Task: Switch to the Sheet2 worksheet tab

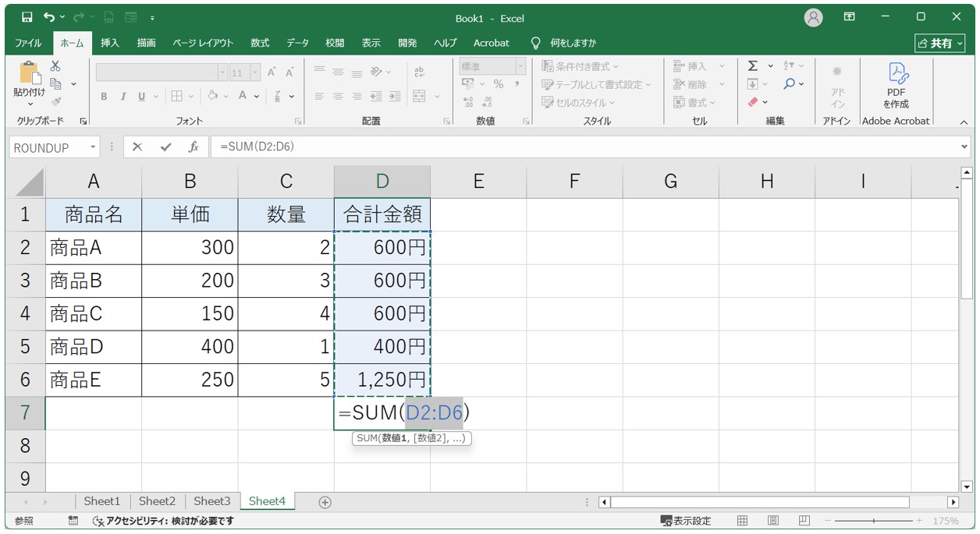Action: [x=157, y=501]
